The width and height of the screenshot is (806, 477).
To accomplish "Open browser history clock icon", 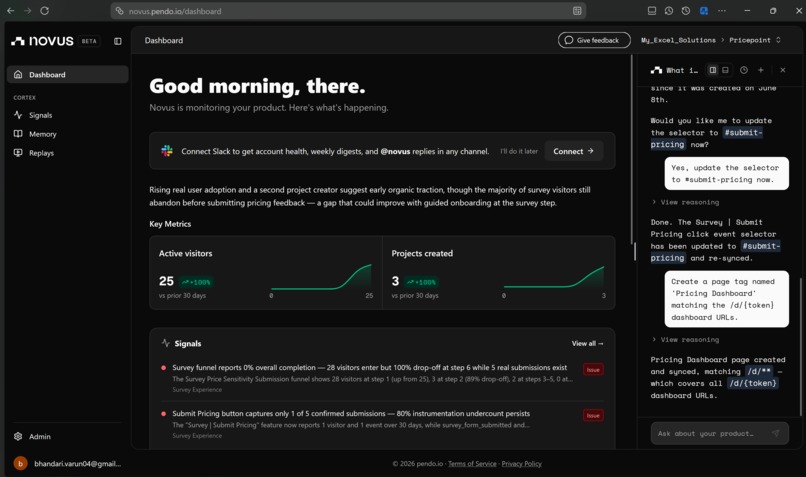I will point(669,11).
